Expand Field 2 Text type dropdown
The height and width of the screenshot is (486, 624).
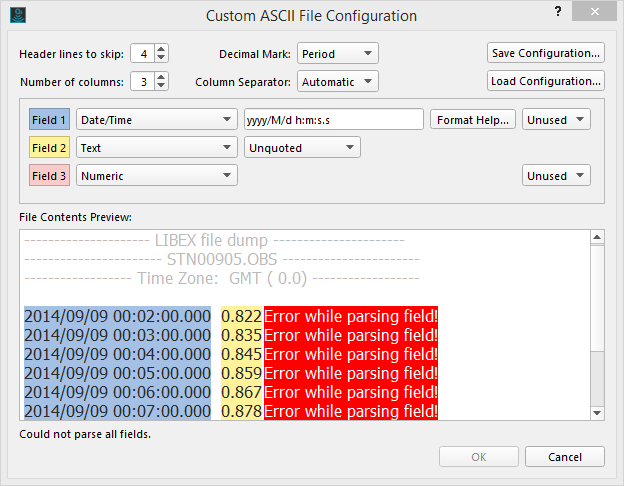tap(157, 148)
